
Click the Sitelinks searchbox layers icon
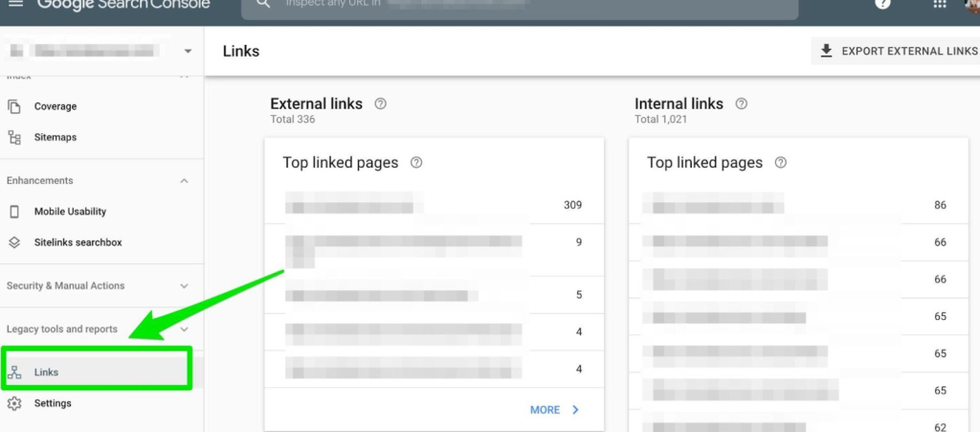[x=14, y=242]
